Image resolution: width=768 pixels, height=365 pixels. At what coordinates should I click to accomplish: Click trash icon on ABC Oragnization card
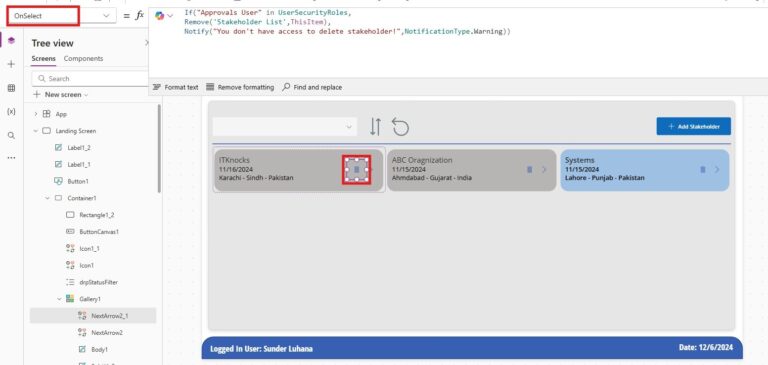(529, 170)
